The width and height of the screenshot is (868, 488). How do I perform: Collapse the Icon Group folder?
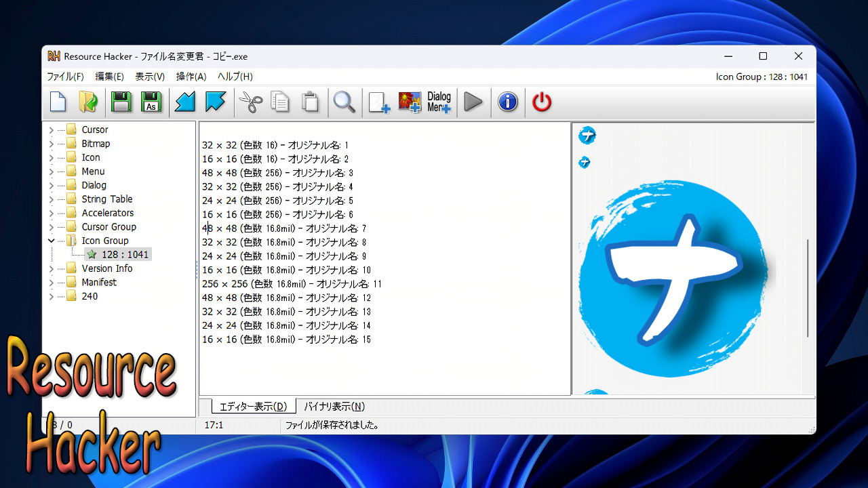pyautogui.click(x=51, y=241)
